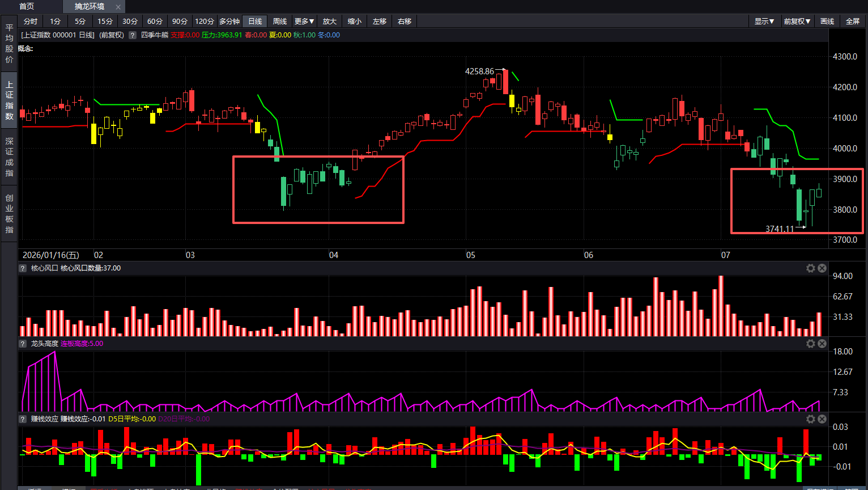Open the 前复权 adjustment dropdown

797,21
